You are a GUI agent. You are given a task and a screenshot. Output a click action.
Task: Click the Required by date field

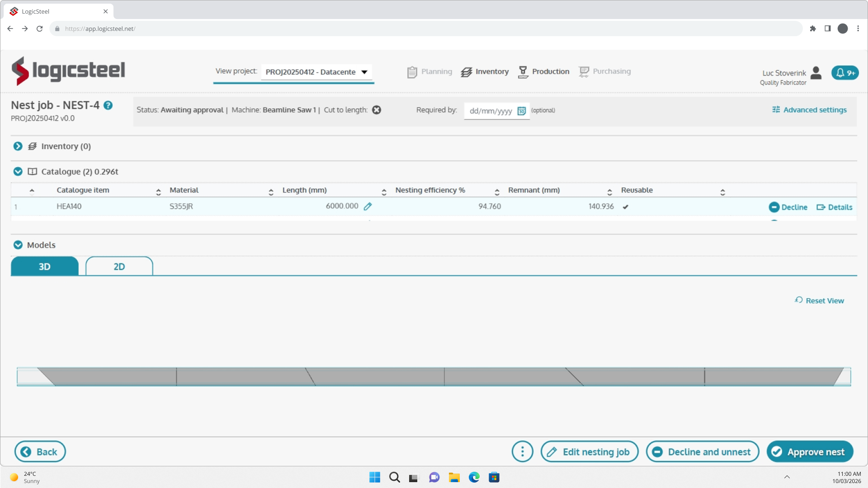pyautogui.click(x=490, y=111)
